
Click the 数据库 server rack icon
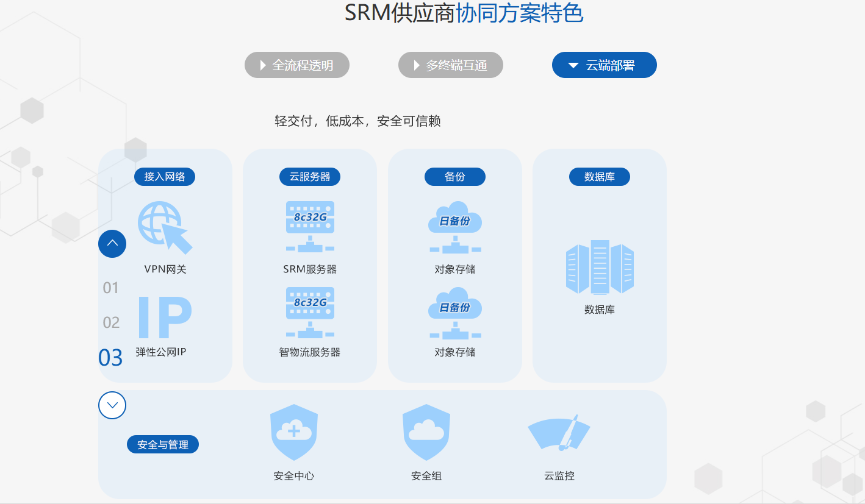(x=600, y=267)
